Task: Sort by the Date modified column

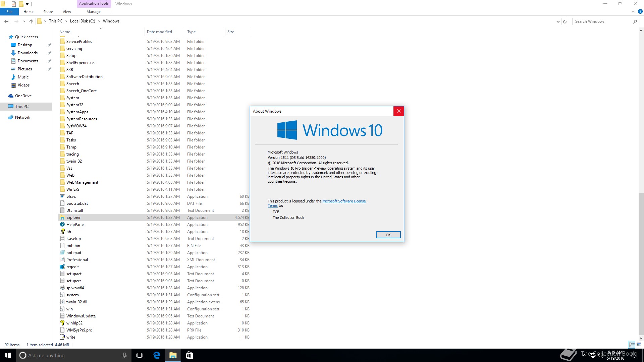Action: (x=165, y=32)
